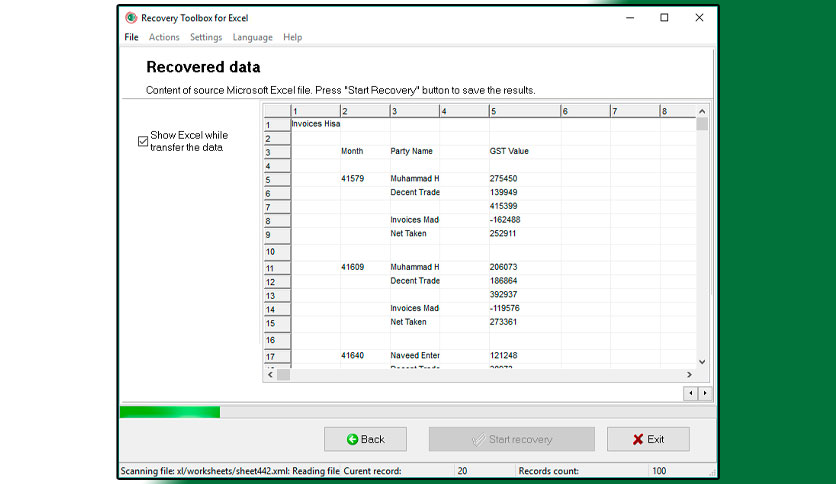Click the previous sheet arrow below the grid
836x484 pixels.
(691, 393)
